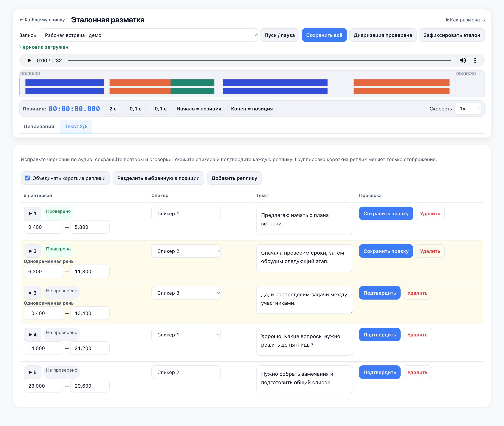The image size is (504, 426).
Task: Click the Пуск / пауза button
Action: point(279,35)
